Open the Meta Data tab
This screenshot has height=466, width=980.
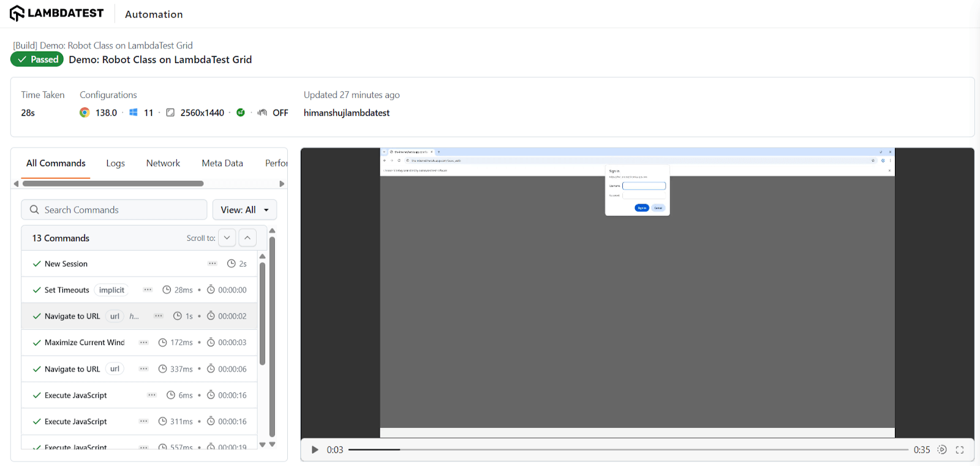[222, 163]
